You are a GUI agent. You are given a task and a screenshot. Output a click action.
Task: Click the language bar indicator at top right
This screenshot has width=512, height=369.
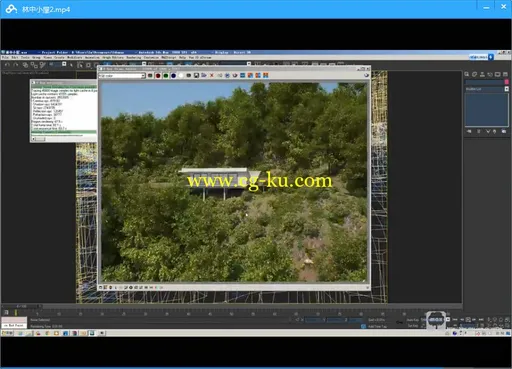coord(481,57)
